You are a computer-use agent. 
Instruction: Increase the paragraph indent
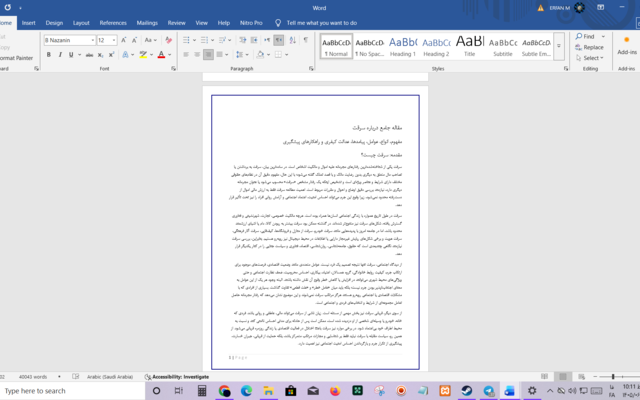click(254, 40)
